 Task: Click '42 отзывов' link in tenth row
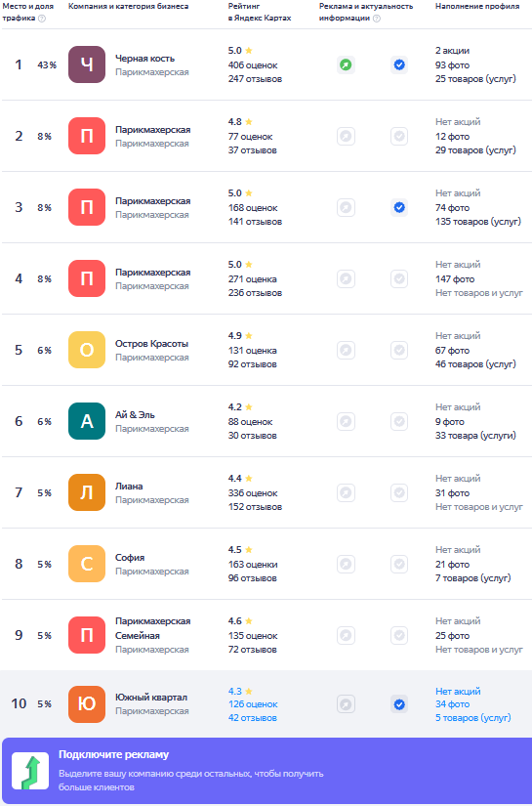pyautogui.click(x=252, y=718)
